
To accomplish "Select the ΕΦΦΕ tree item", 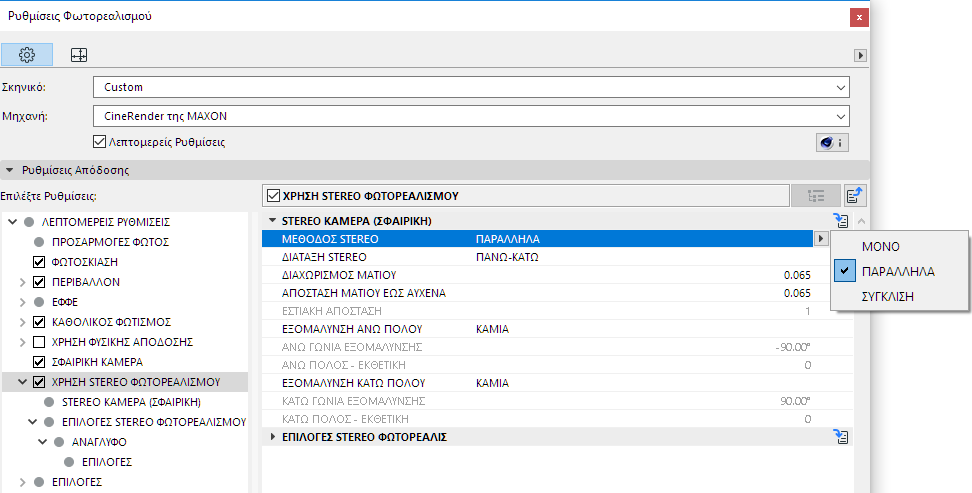I will pos(65,302).
